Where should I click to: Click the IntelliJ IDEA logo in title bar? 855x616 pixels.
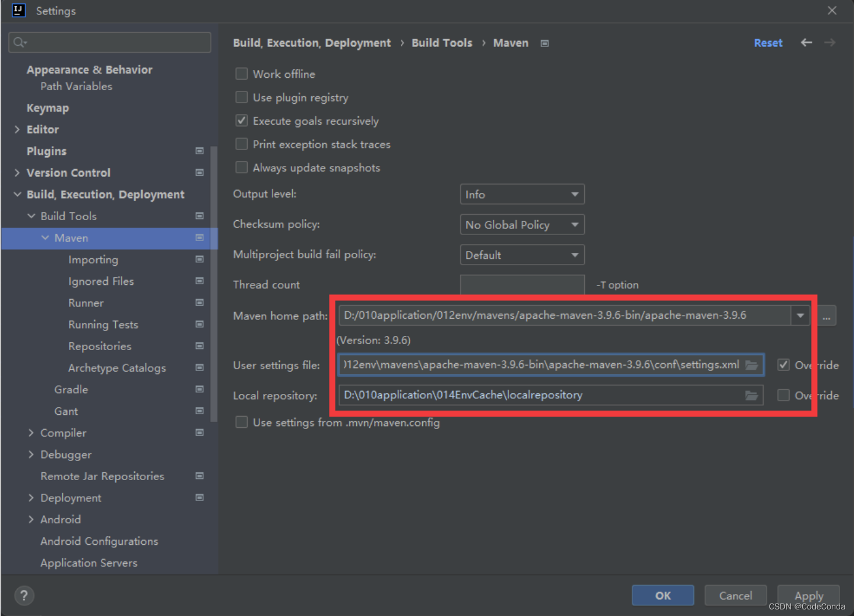click(x=18, y=10)
